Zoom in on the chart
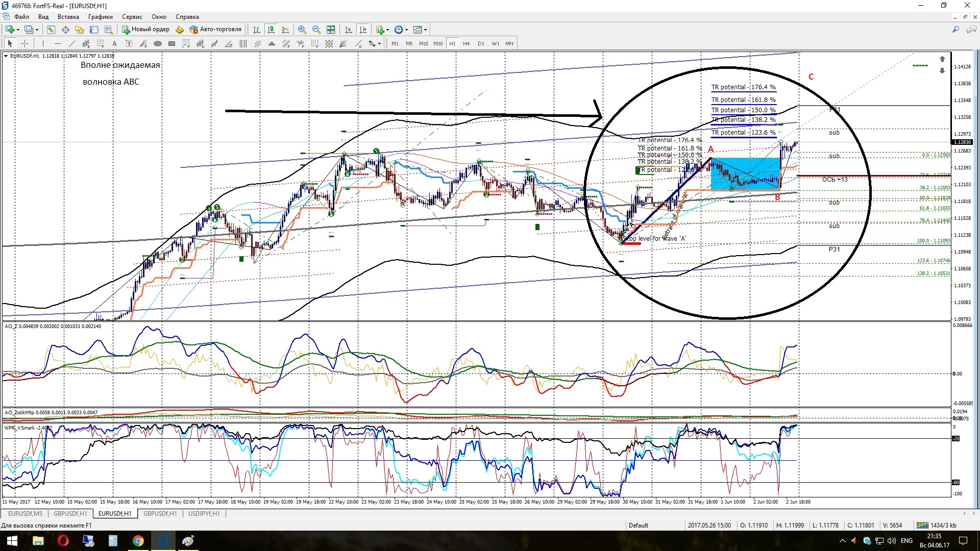The width and height of the screenshot is (980, 551). 302,30
